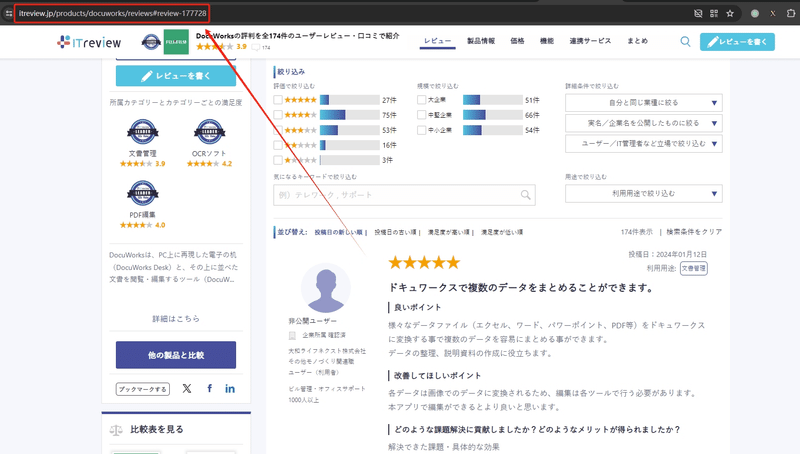Click the 文書管理 usage tag on review
The height and width of the screenshot is (454, 800).
pos(693,268)
